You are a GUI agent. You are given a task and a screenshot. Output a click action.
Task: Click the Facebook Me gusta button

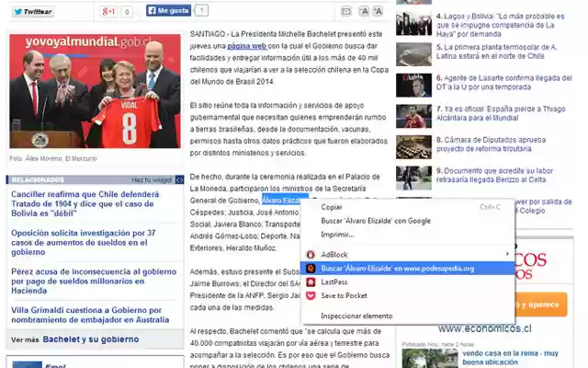tap(168, 10)
